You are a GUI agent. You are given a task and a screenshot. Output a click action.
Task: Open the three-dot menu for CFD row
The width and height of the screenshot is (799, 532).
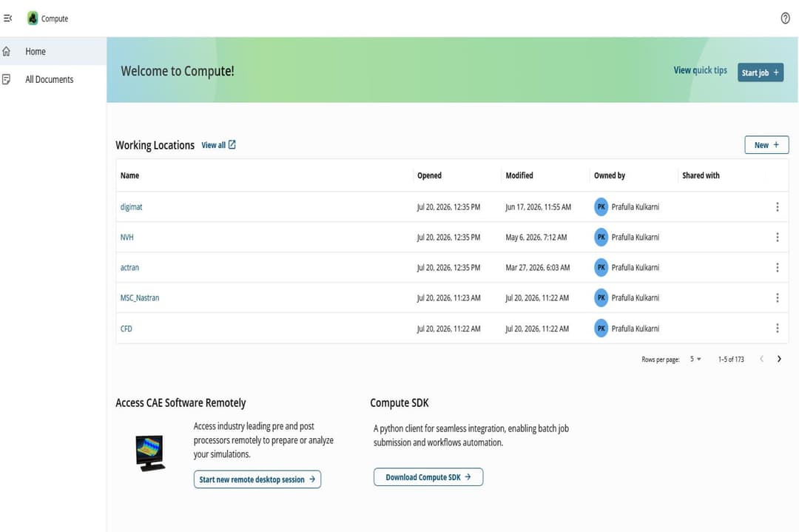pyautogui.click(x=777, y=329)
